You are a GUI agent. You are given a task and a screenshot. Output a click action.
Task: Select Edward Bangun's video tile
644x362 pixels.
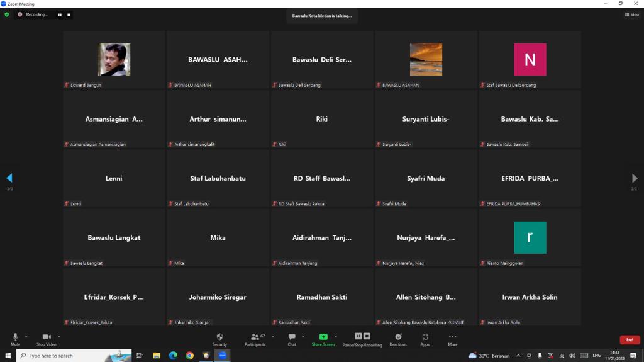point(114,60)
